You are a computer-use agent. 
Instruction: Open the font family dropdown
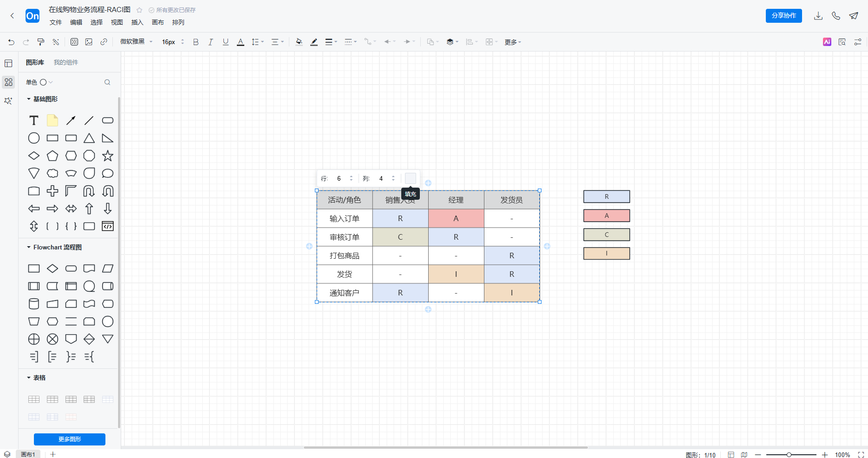tap(136, 42)
